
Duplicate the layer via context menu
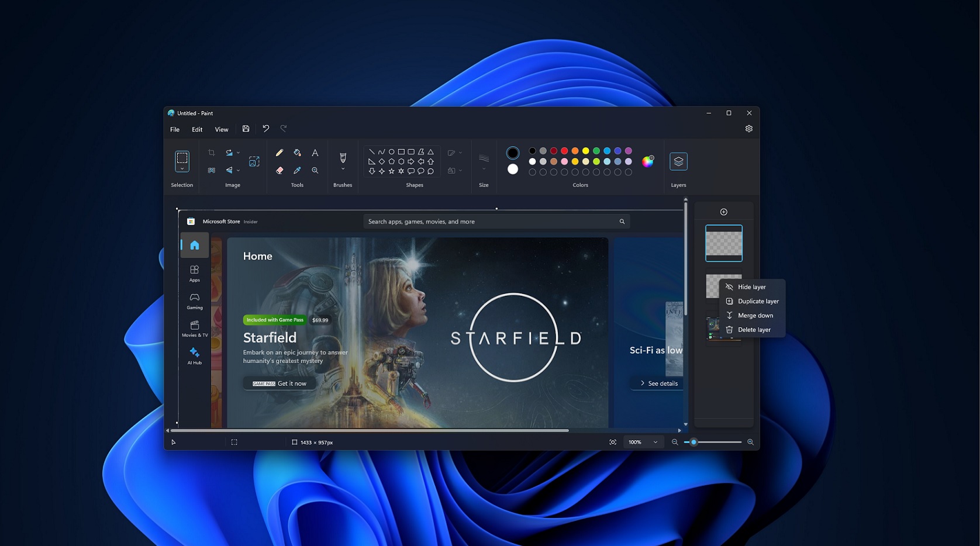[758, 301]
